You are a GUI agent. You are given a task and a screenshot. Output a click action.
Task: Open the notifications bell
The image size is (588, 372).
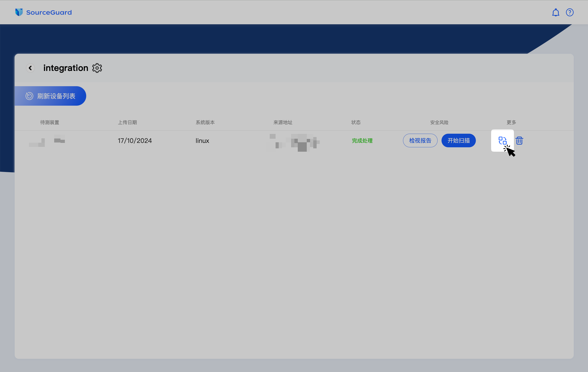click(x=556, y=13)
